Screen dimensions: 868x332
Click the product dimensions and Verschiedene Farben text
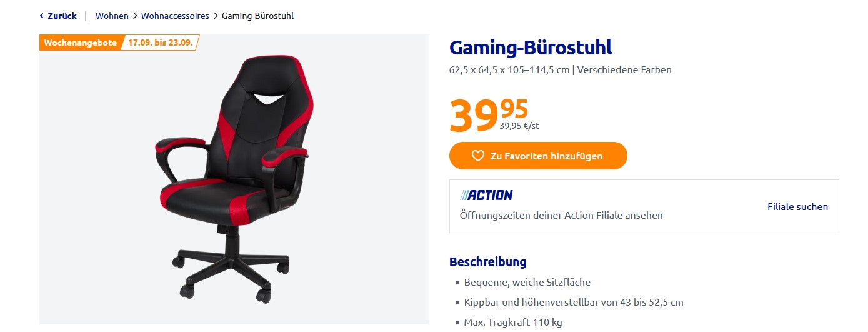tap(561, 69)
